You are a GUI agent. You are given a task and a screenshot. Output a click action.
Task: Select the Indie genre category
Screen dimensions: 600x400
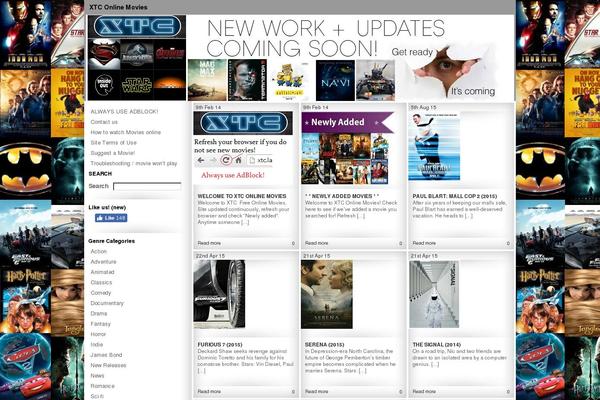[x=96, y=344]
